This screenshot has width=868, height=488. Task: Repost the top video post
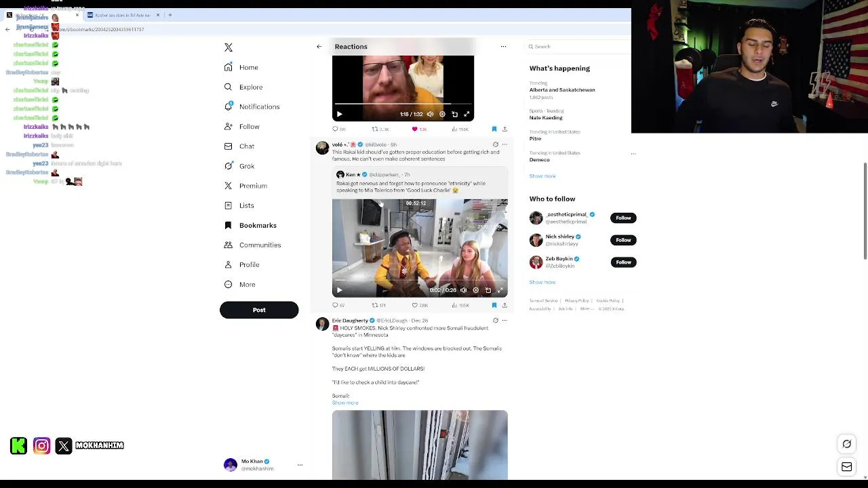[x=380, y=129]
